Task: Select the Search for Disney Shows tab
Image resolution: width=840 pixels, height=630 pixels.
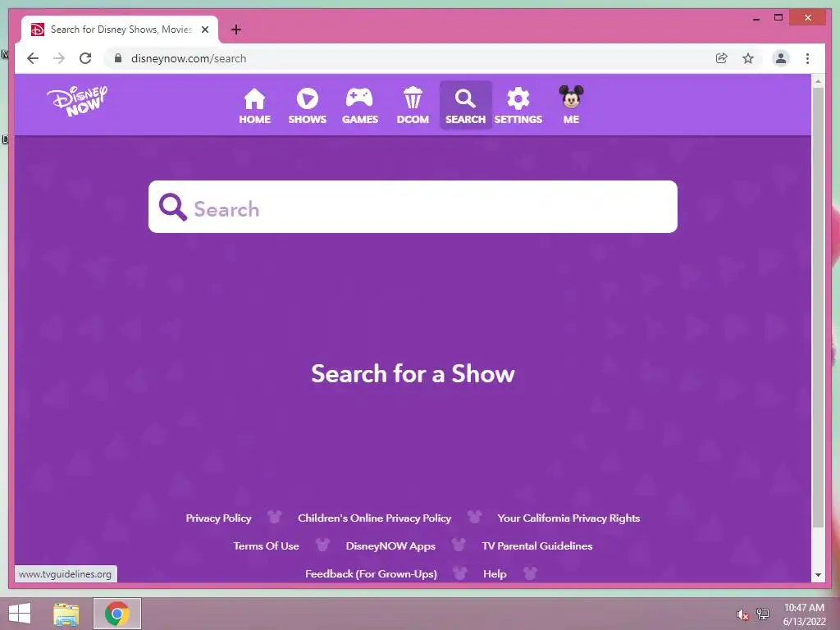Action: tap(120, 30)
